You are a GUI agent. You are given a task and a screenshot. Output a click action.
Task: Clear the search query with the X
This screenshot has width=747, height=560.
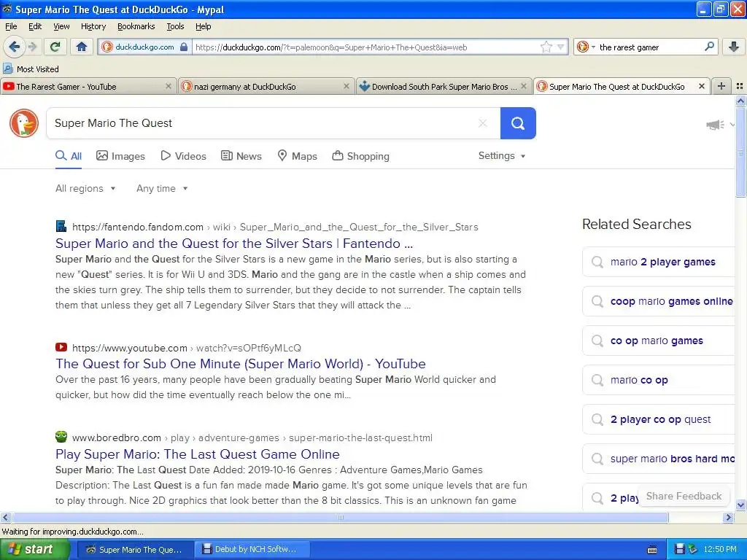[x=483, y=123]
